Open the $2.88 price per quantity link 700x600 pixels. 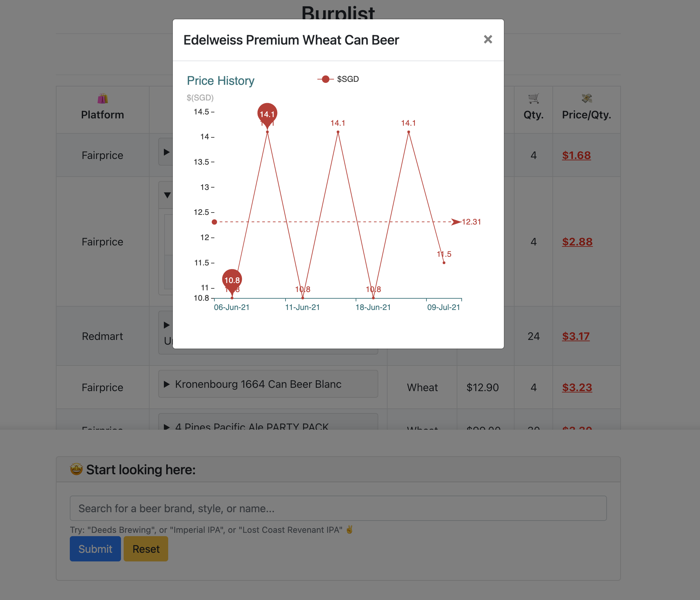[577, 242]
